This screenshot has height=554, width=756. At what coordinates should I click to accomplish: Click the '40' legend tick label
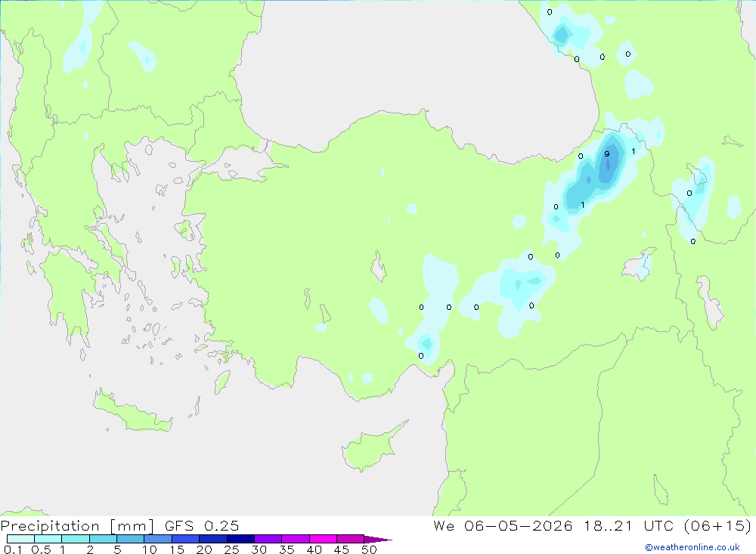coord(314,549)
